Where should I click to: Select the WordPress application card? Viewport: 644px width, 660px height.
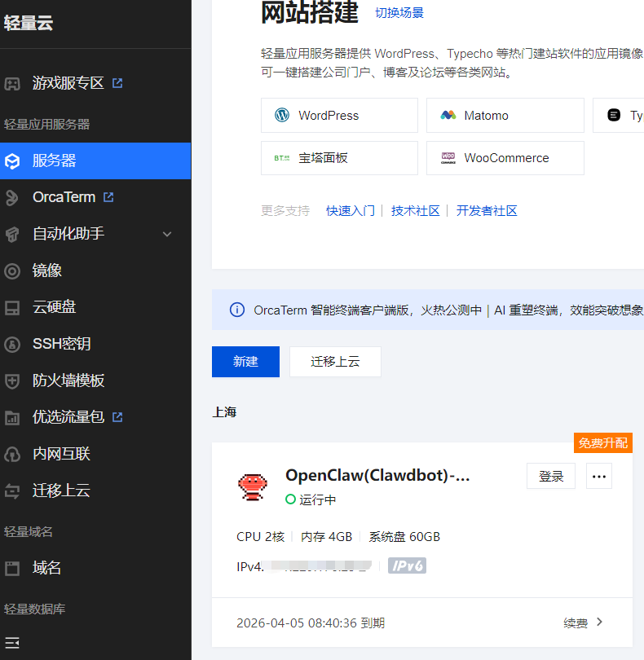tap(339, 116)
